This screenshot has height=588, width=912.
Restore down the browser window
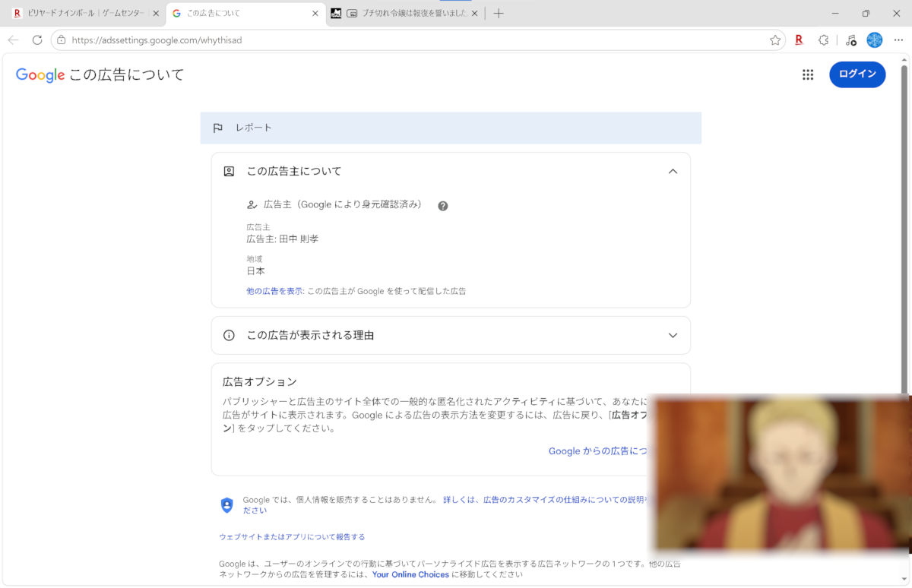pos(866,14)
